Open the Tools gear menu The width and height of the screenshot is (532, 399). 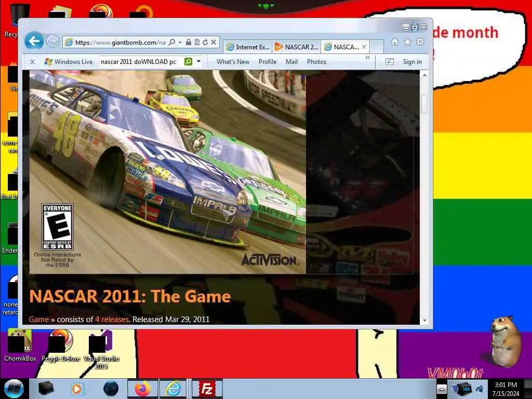(420, 42)
